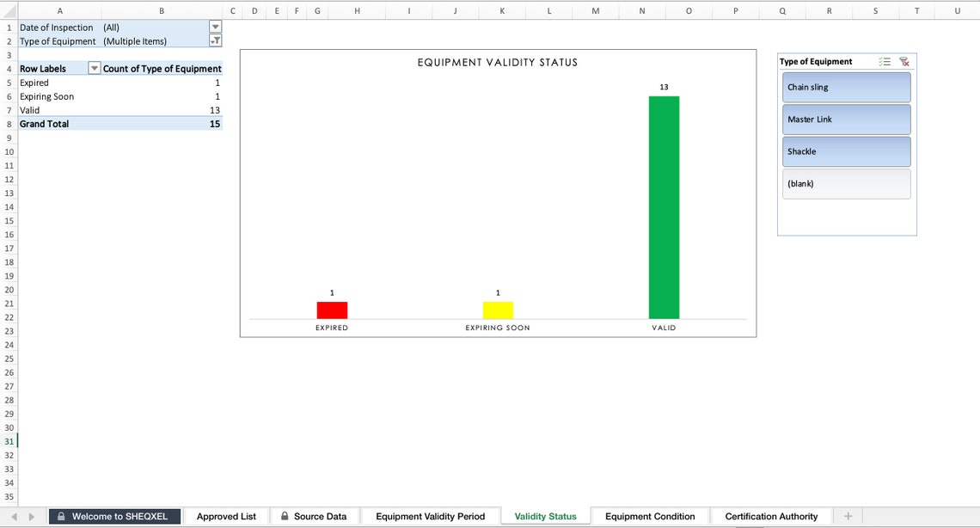
Task: Select the Grand Total cell
Action: click(44, 123)
